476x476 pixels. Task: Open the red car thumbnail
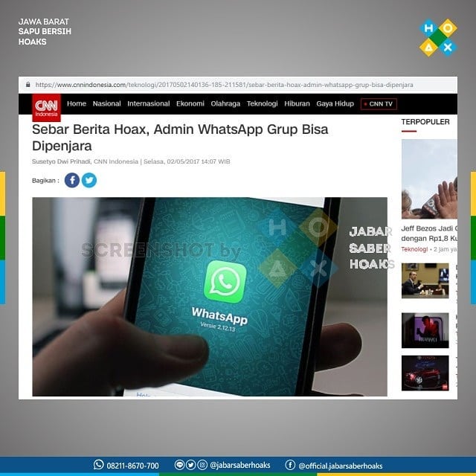425,373
